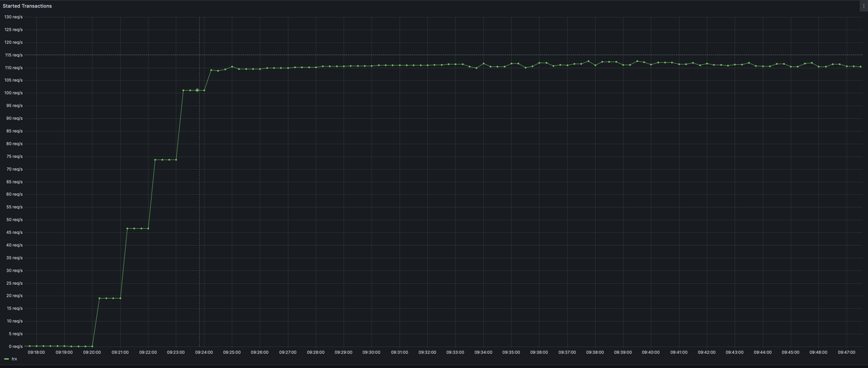868x368 pixels.
Task: Toggle the trx series in legend
Action: (14, 359)
